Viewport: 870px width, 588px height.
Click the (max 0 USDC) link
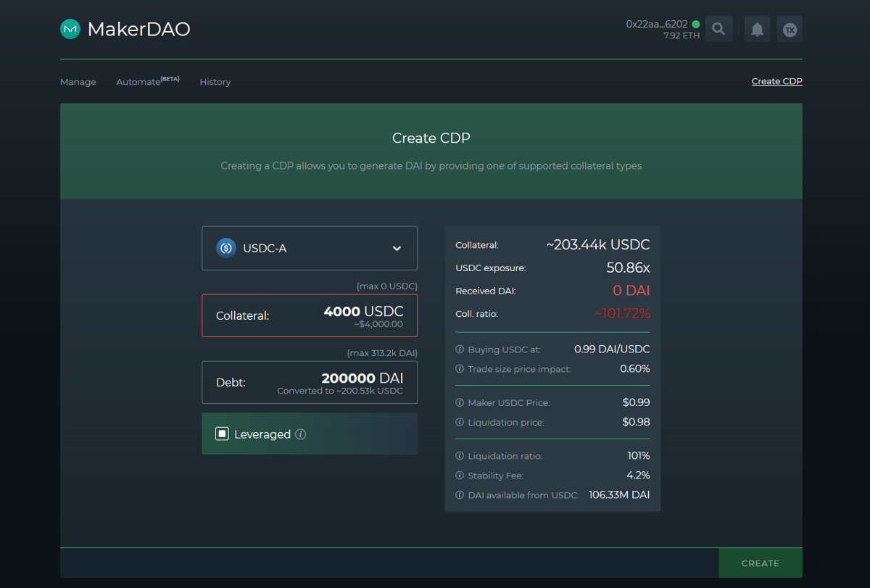point(387,286)
